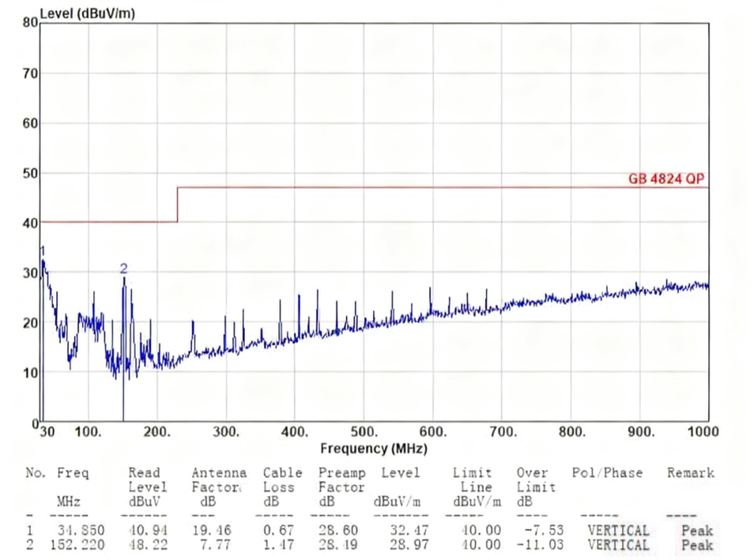Click the read level value '40.94'
The width and height of the screenshot is (754, 560).
(x=148, y=530)
